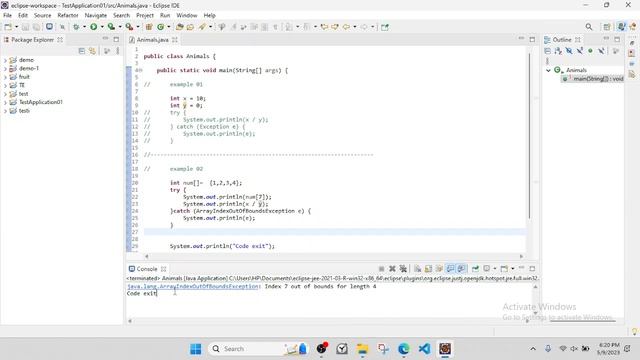Viewport: 640px width, 360px height.
Task: Expand the demo-1 project
Action: [5, 69]
